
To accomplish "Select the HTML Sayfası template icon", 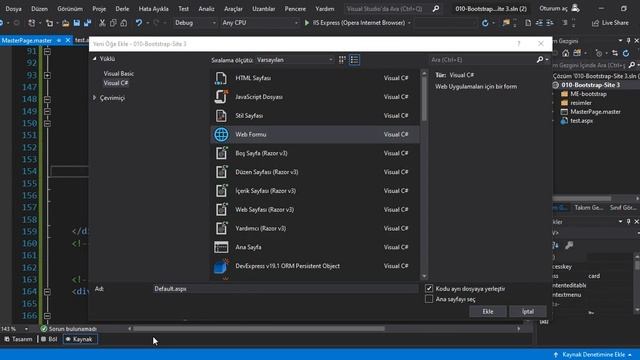I will click(221, 78).
